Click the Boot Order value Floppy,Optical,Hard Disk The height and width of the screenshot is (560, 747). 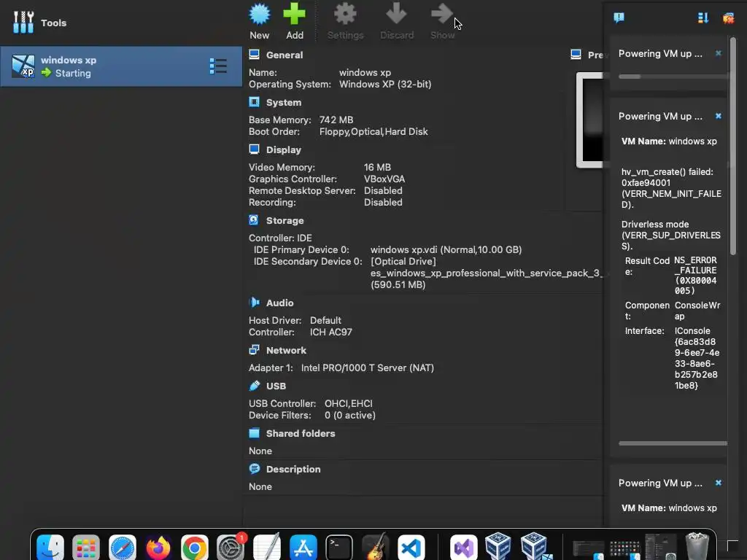(x=373, y=131)
